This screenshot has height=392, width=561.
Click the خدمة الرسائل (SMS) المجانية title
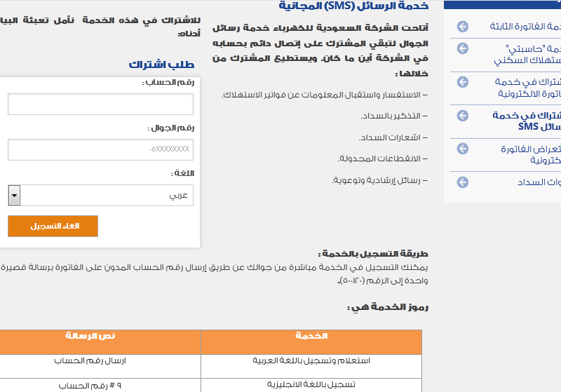(353, 6)
